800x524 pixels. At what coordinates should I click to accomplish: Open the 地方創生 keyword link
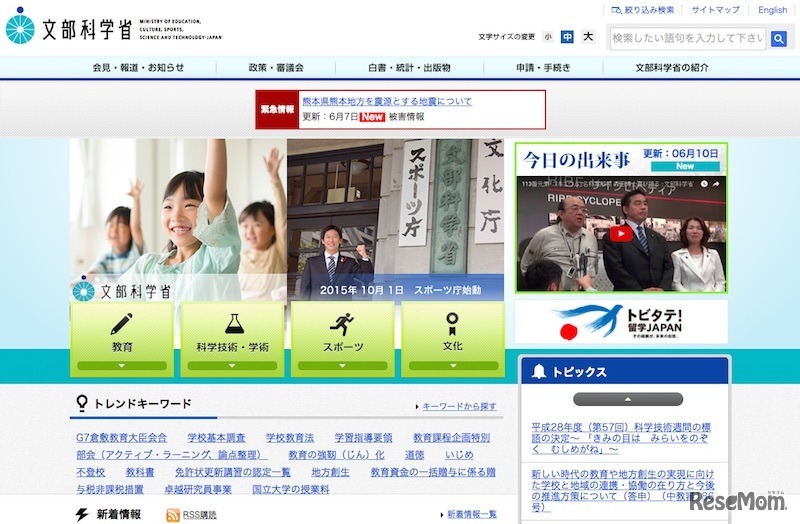(330, 472)
